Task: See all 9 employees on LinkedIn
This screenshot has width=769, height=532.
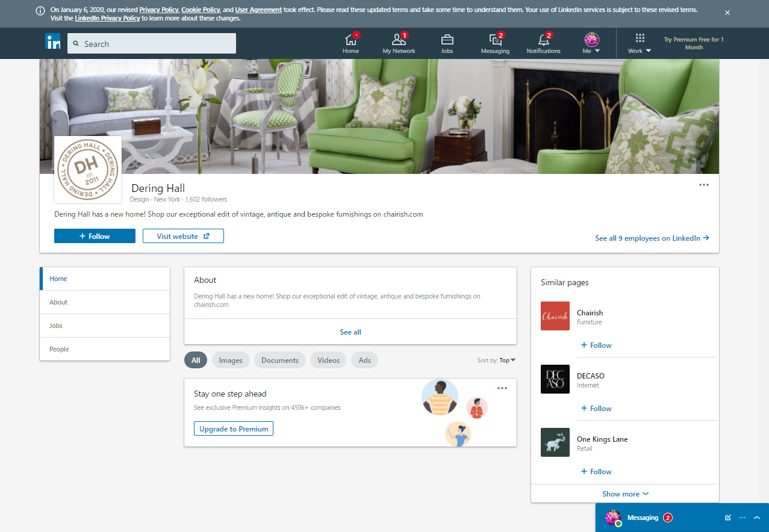Action: click(652, 238)
